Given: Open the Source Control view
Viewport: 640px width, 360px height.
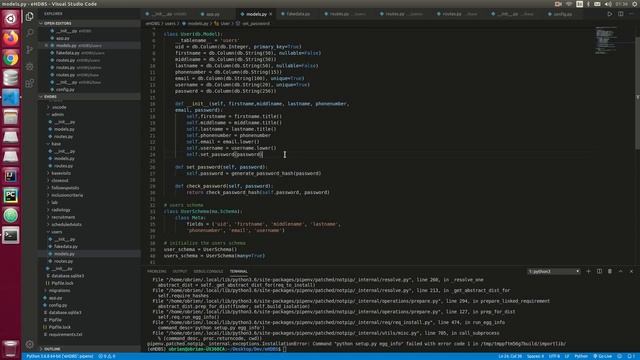Looking at the screenshot, I should tap(29, 49).
